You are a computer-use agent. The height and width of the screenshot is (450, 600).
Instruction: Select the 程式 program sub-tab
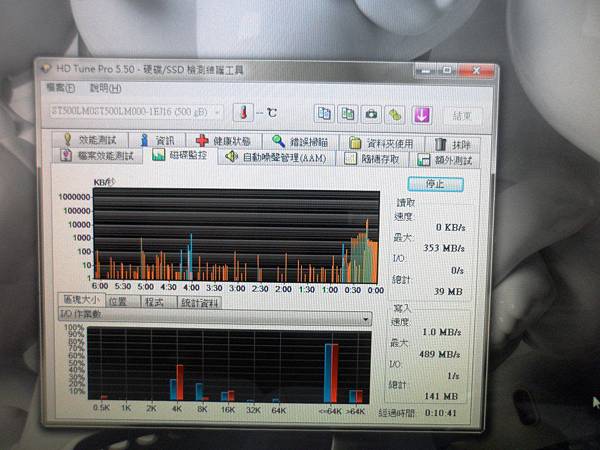click(x=157, y=302)
